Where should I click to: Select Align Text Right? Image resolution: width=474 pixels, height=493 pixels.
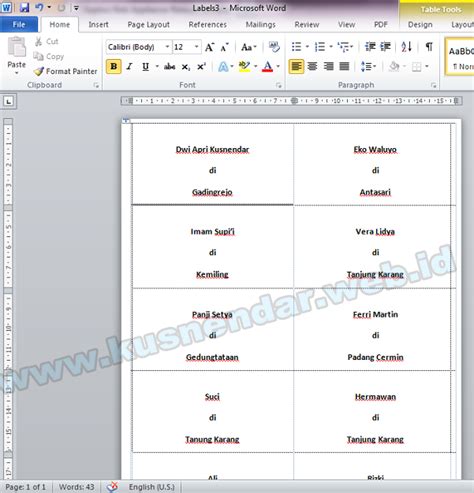[328, 66]
